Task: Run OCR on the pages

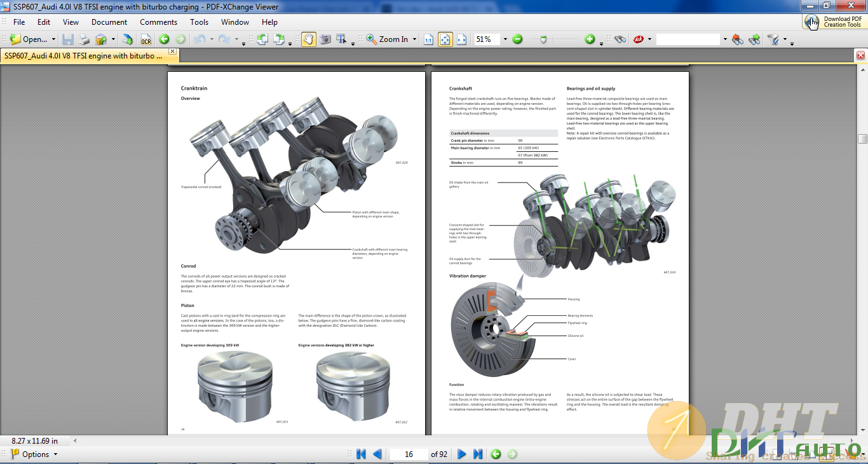Action: click(146, 39)
